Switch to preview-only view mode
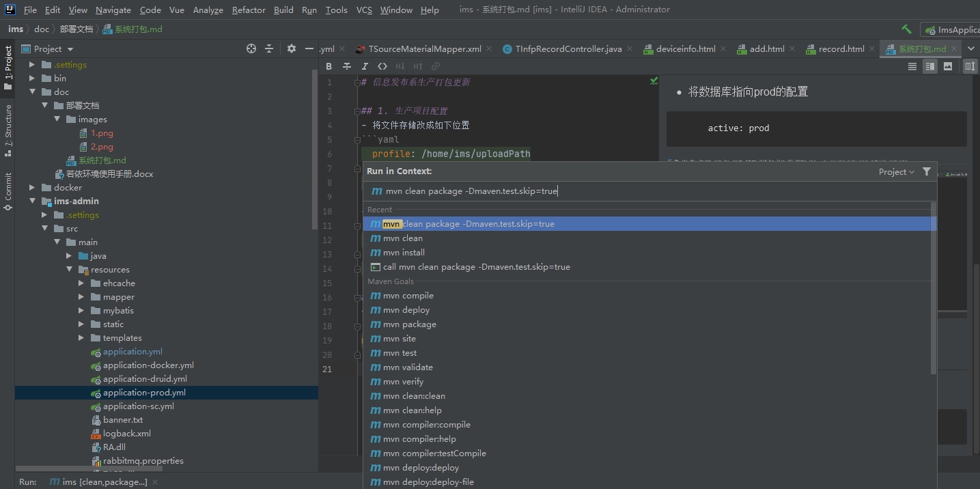 click(948, 66)
